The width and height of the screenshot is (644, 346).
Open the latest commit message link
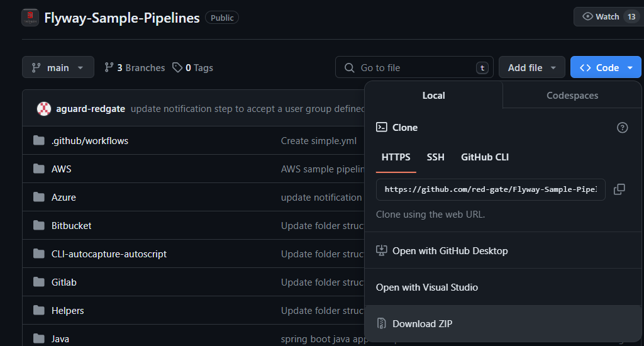point(248,108)
